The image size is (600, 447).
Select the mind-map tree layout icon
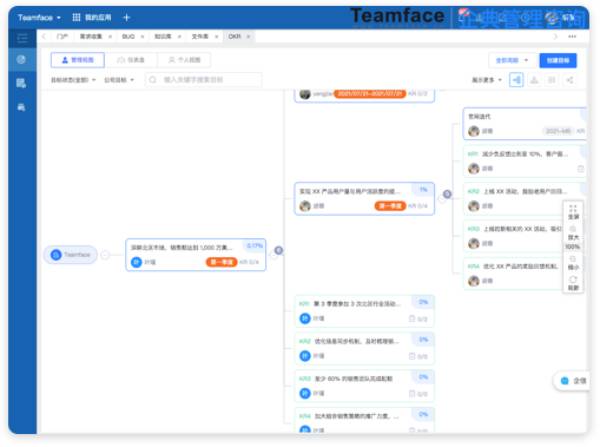(516, 80)
